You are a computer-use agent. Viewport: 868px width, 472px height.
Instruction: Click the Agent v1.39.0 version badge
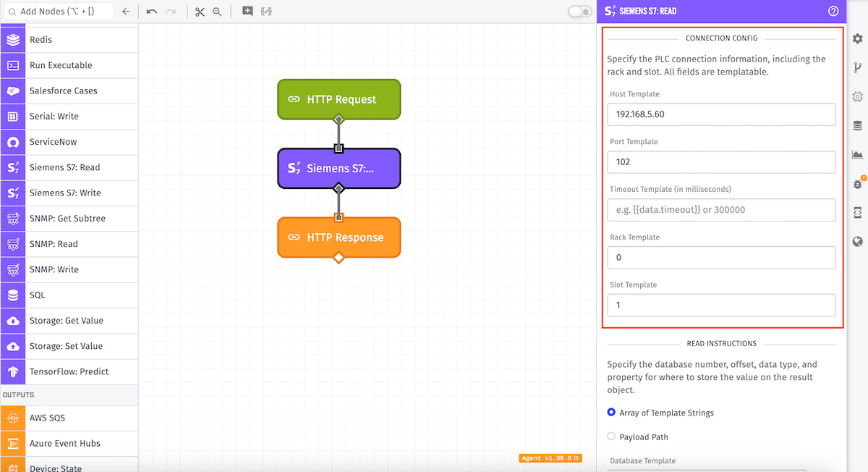tap(550, 458)
